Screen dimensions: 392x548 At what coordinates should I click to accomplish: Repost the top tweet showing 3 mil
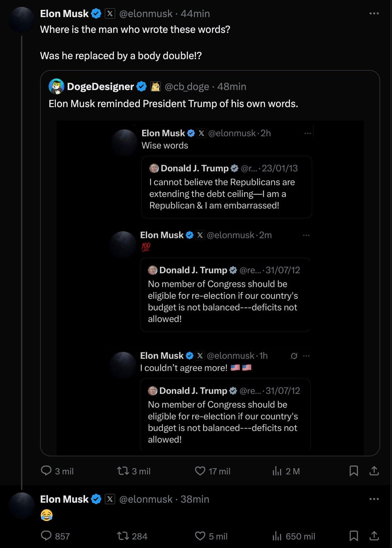tap(123, 471)
